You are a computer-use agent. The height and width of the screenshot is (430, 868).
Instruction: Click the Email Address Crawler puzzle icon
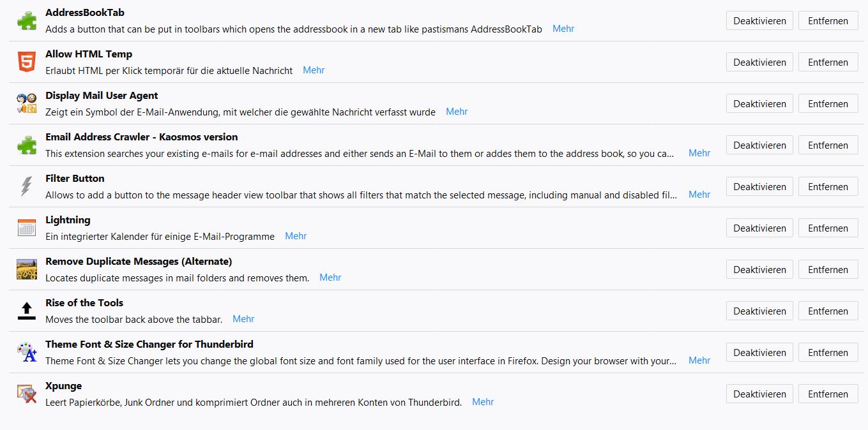point(27,145)
